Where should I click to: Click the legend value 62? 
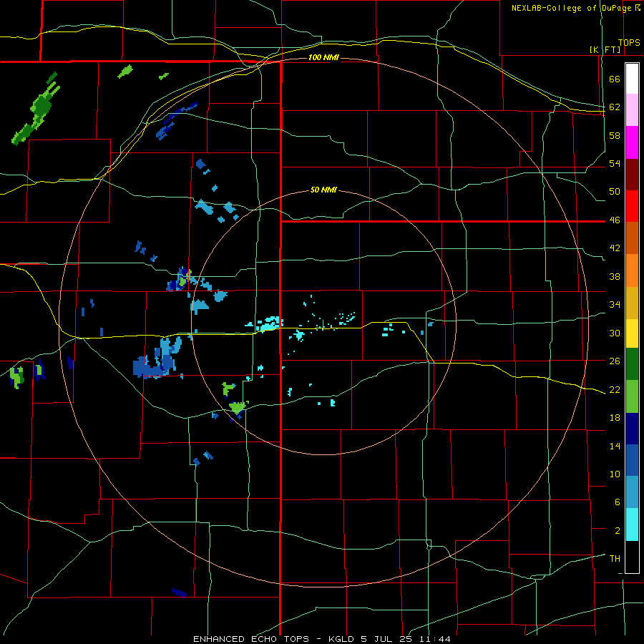pos(615,107)
